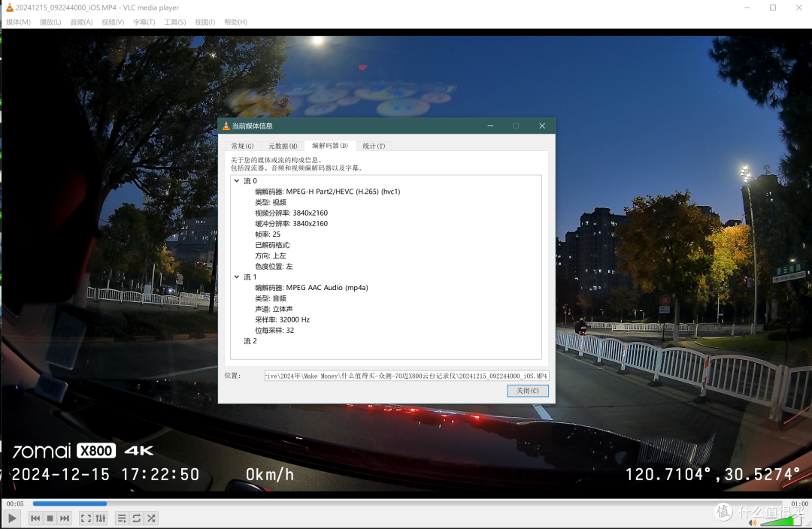Select the 视频分辨率: 3840x2160 row
Screen dimensions: 812x529
coord(291,213)
